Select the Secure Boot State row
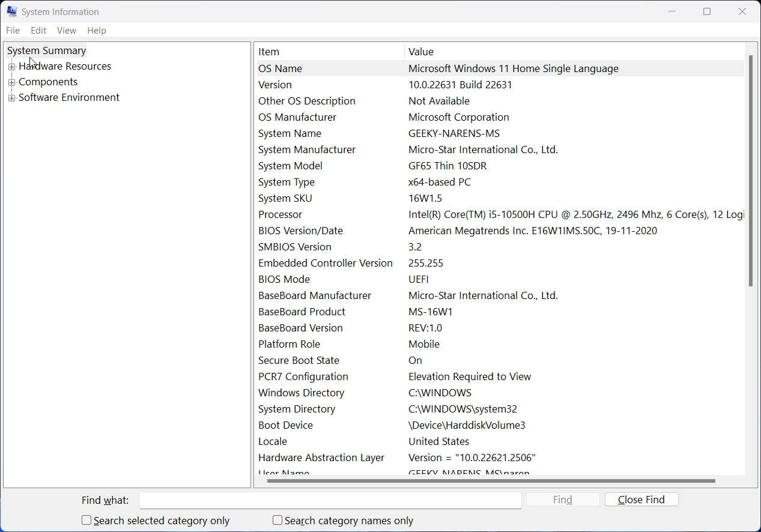Viewport: 761px width, 532px height. pos(500,360)
